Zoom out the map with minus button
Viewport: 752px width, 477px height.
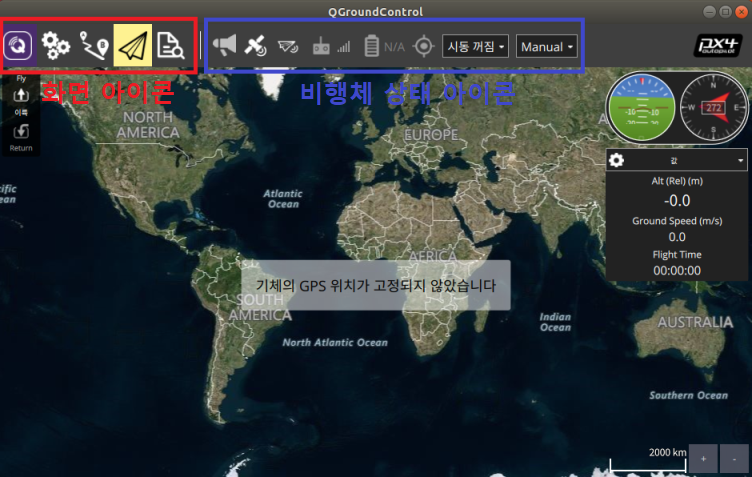coord(734,459)
